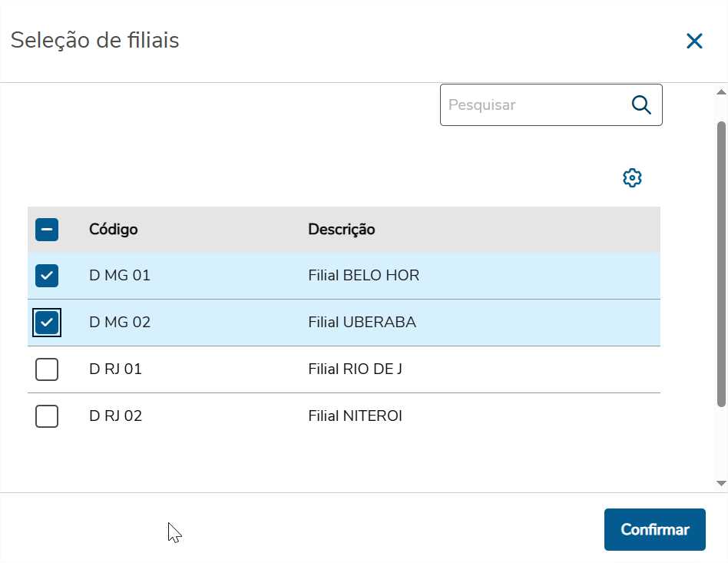Check the D RJ 01 checkbox
728x563 pixels.
point(47,369)
